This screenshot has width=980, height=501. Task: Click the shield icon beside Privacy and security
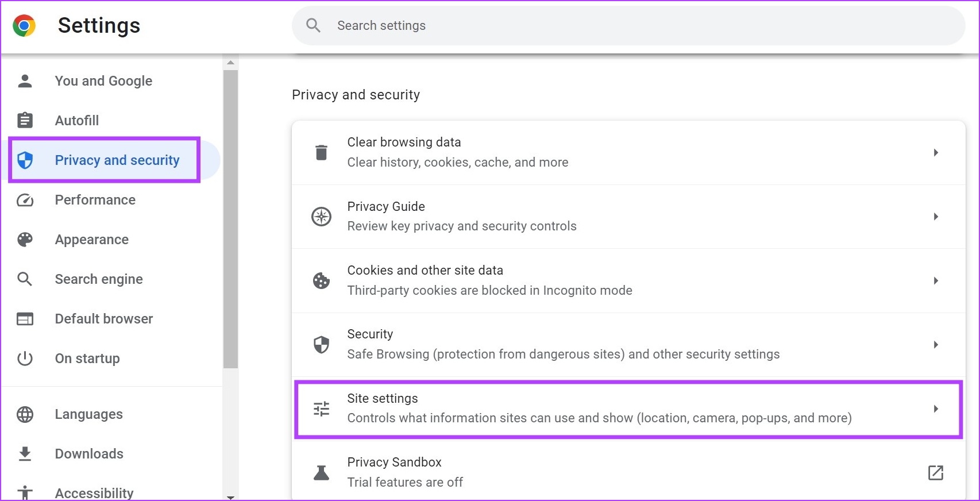25,160
